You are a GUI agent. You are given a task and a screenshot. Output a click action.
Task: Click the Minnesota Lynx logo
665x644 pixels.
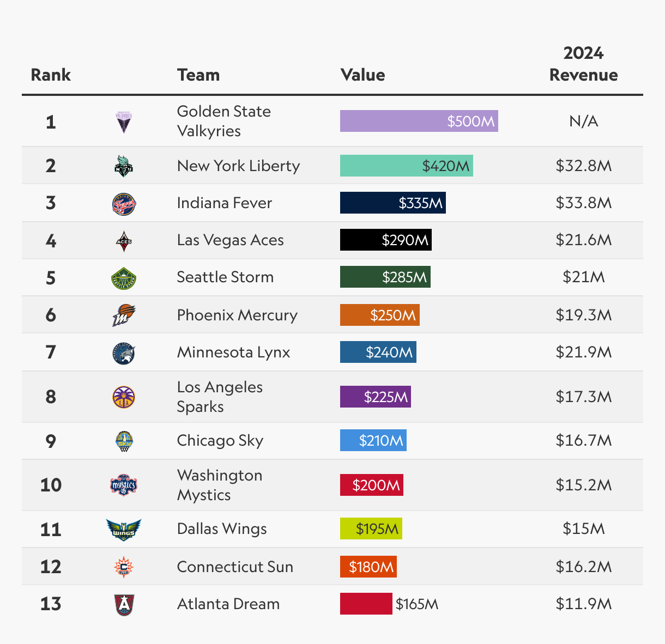[124, 353]
